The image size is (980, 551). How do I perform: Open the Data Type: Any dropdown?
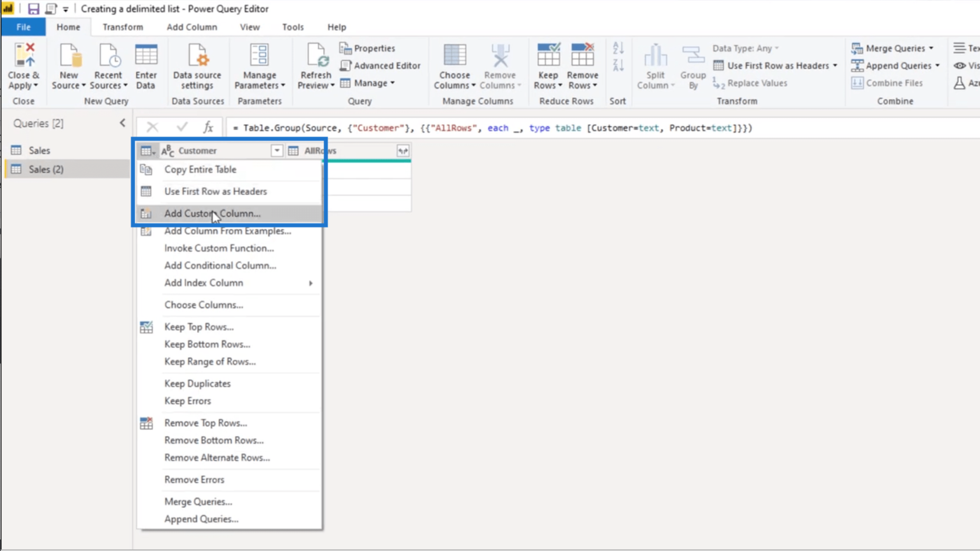pyautogui.click(x=745, y=48)
